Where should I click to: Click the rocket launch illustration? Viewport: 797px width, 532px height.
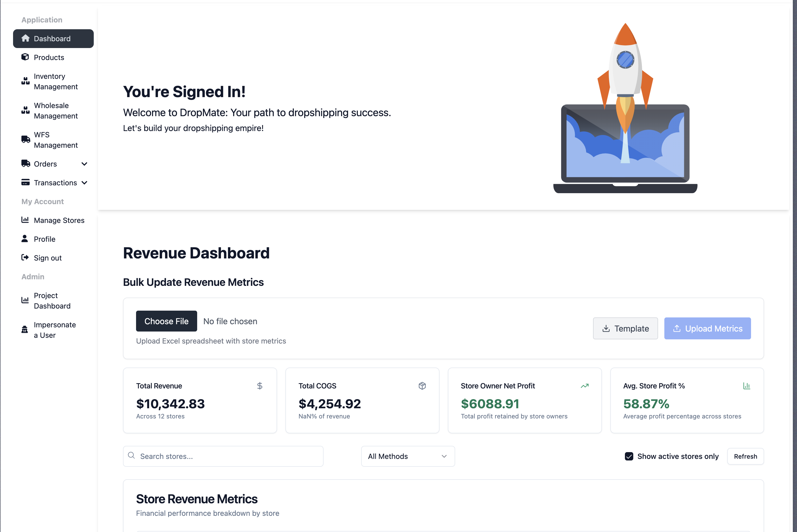pyautogui.click(x=625, y=108)
